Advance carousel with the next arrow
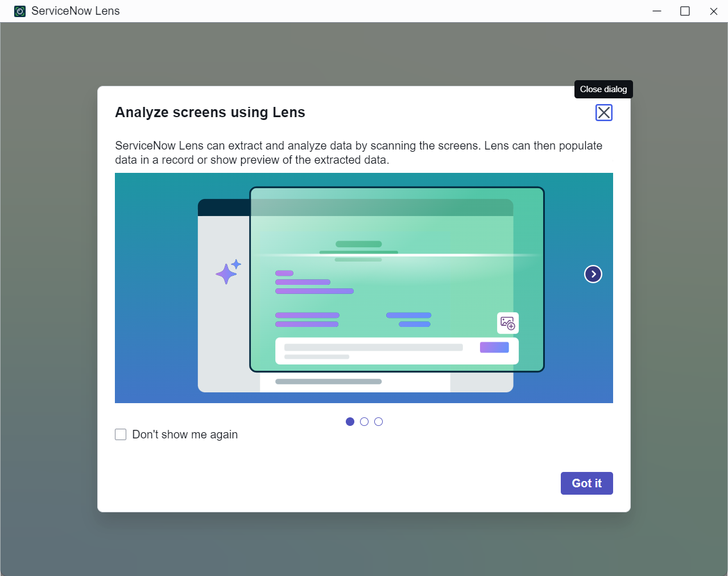 click(593, 274)
